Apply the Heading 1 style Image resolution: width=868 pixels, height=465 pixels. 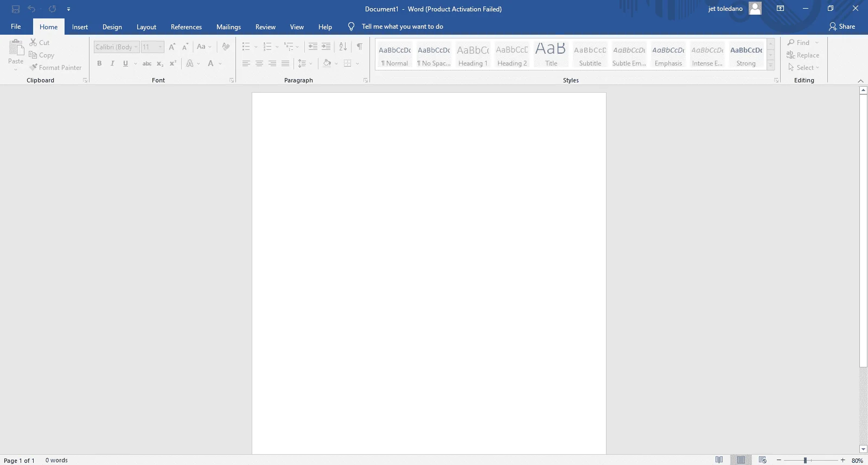(x=473, y=55)
